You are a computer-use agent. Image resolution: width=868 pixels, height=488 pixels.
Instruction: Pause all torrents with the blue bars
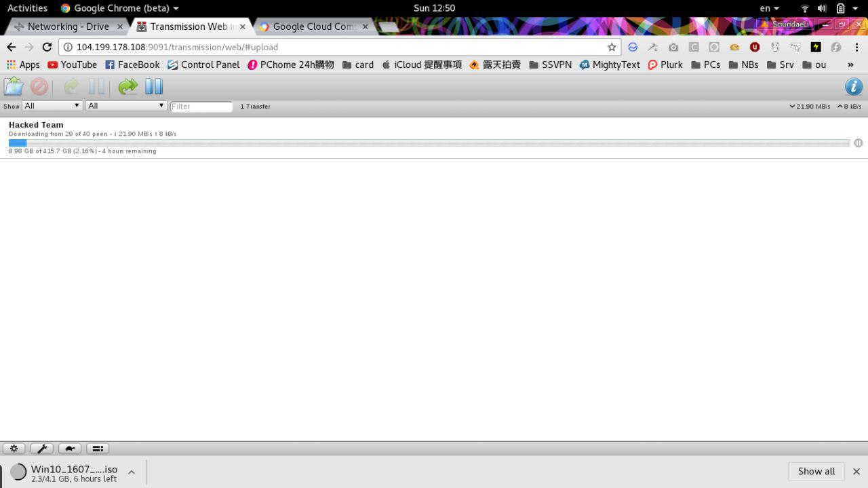[x=154, y=86]
